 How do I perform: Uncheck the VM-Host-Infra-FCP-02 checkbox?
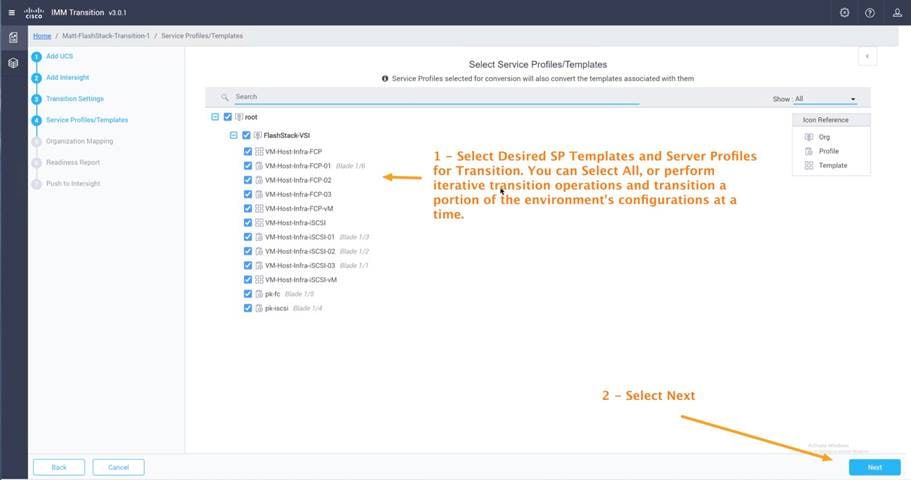pos(248,180)
